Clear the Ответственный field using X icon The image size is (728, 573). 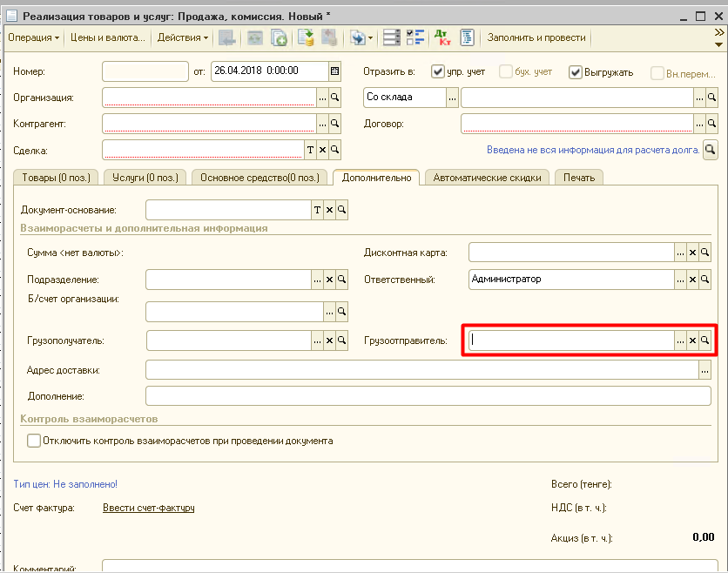click(x=693, y=280)
